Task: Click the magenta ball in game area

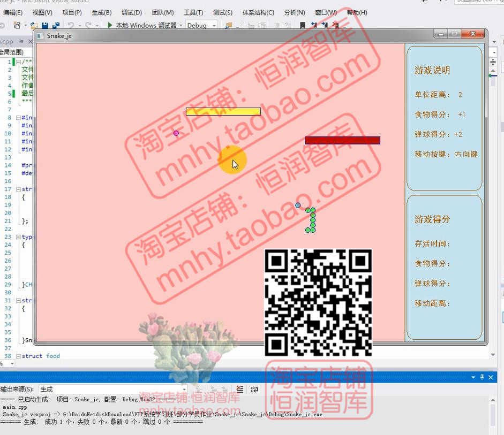Action: [176, 133]
